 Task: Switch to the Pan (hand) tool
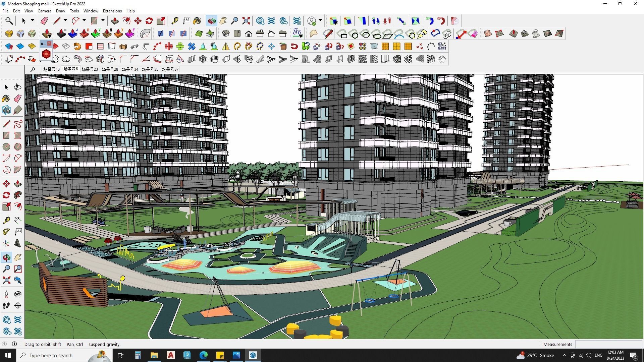tap(223, 20)
